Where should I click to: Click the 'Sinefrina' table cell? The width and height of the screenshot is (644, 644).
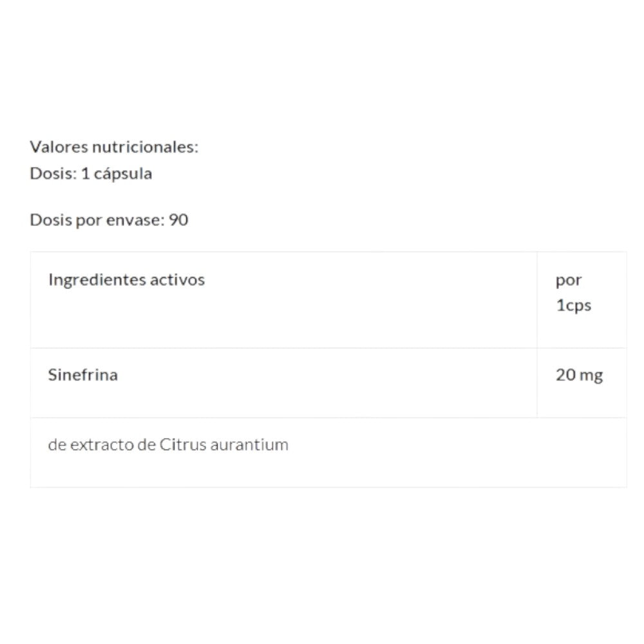click(83, 375)
